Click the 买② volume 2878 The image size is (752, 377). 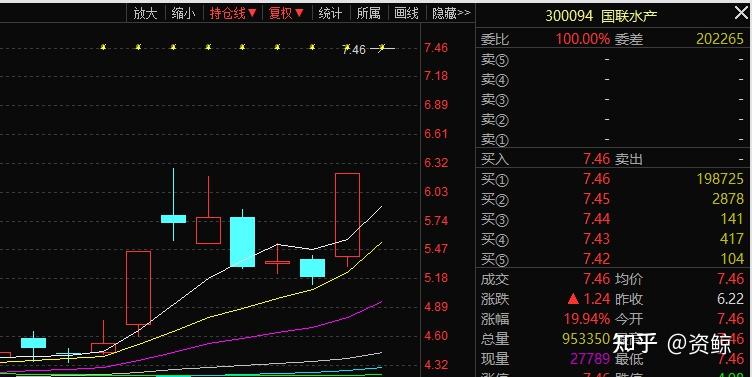[x=728, y=199]
